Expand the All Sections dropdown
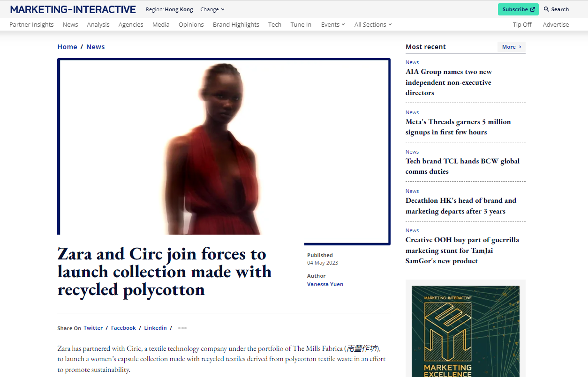This screenshot has height=377, width=588. coord(372,24)
